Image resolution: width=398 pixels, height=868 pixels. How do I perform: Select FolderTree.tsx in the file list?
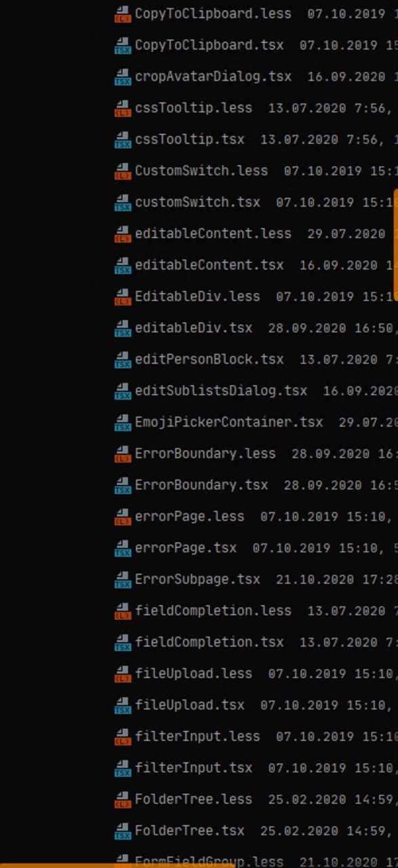coord(189,830)
